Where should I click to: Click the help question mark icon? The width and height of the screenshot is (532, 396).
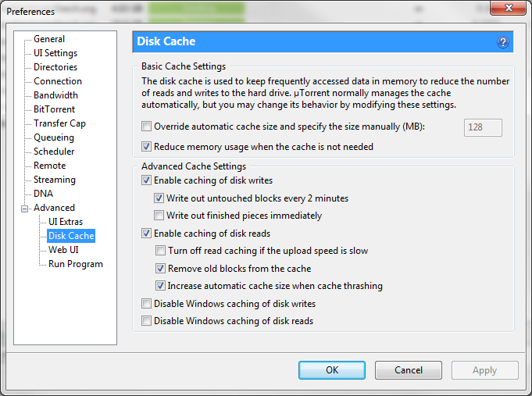[x=503, y=42]
